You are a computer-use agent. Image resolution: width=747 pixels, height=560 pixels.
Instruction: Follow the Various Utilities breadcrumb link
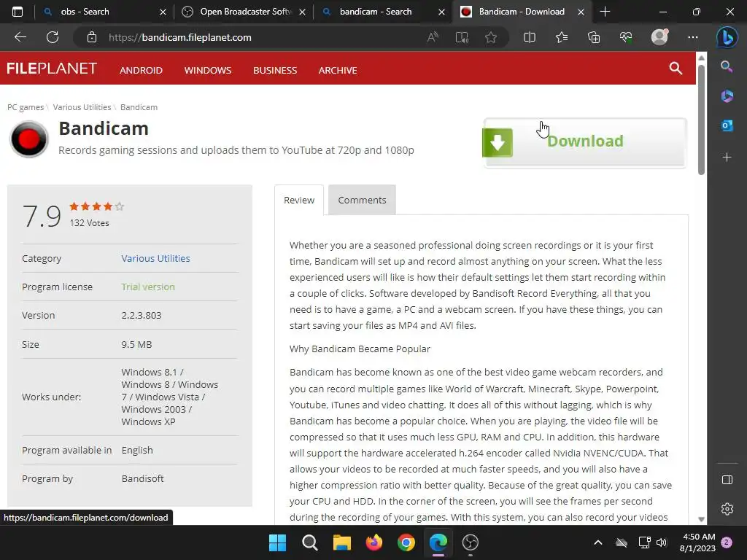82,107
